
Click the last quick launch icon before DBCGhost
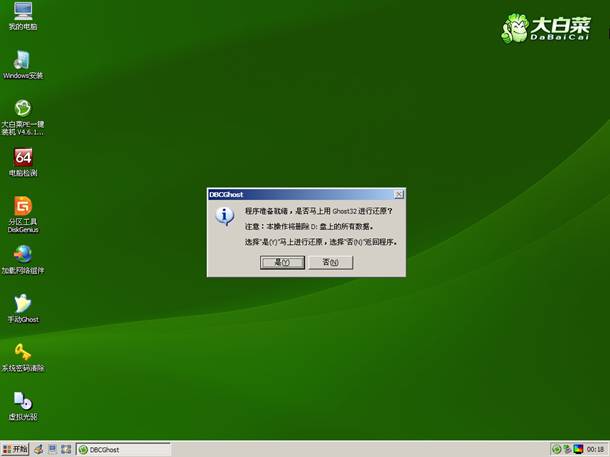click(67, 449)
